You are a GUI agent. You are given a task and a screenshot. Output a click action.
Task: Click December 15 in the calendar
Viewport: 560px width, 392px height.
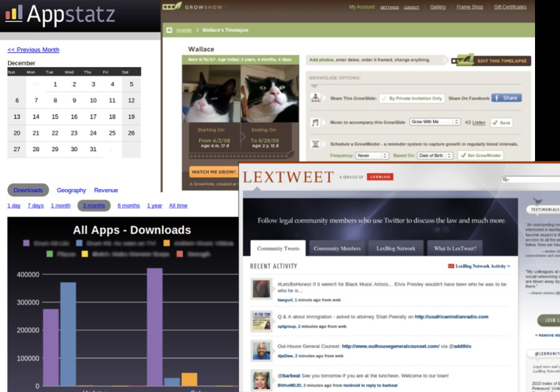tap(55, 117)
